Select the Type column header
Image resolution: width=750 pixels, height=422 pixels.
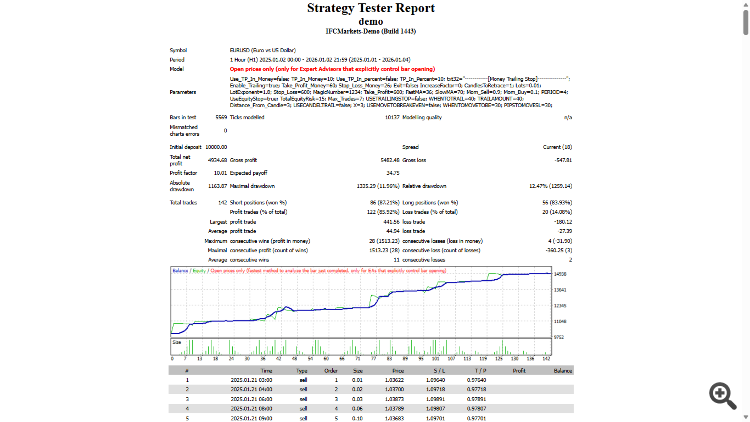(301, 371)
